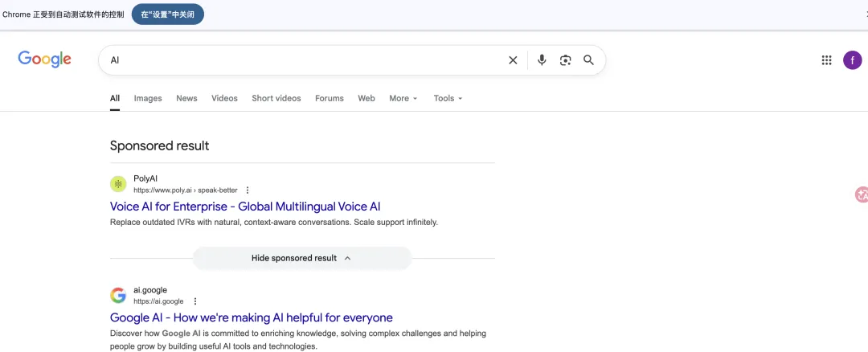
Task: Click the PolyAI favicon
Action: (118, 184)
